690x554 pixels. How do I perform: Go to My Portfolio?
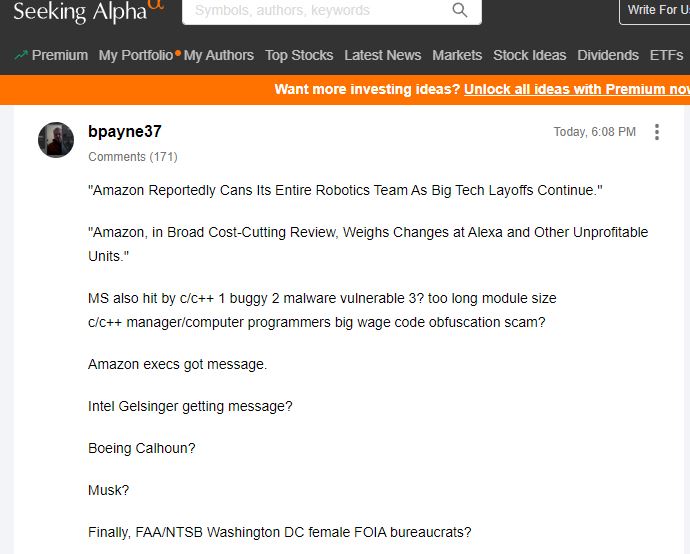point(136,55)
